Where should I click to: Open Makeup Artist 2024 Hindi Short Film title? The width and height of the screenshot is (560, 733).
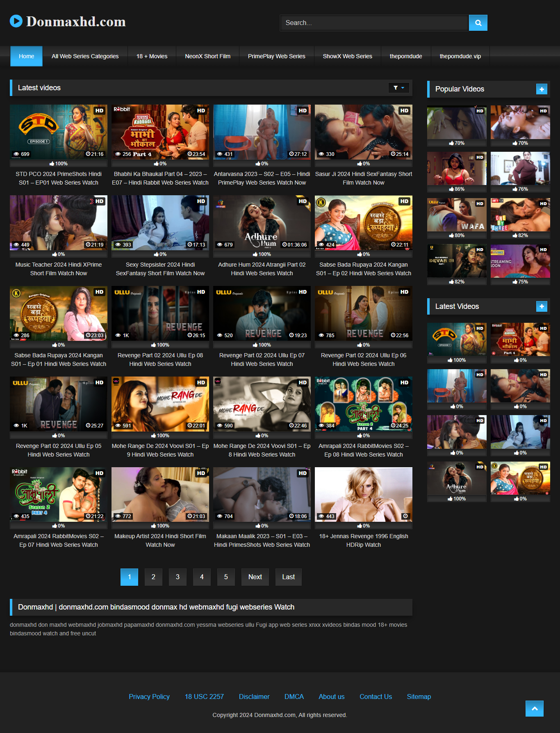point(160,541)
